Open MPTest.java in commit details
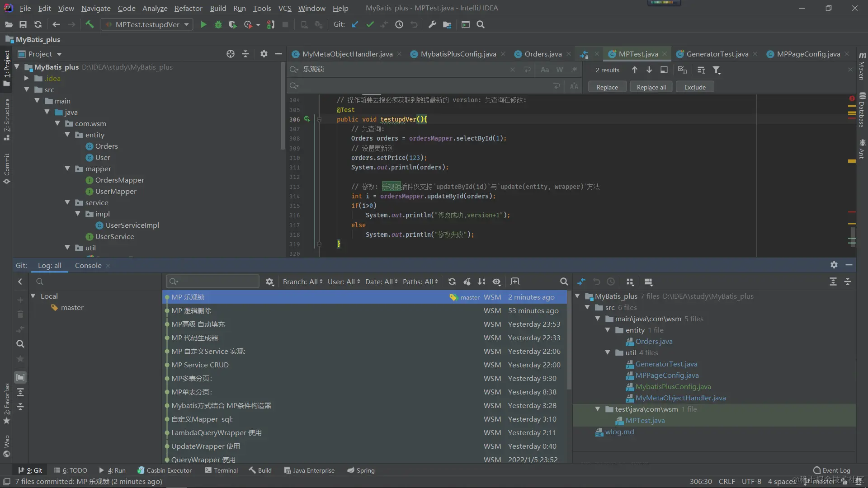 [x=645, y=421]
